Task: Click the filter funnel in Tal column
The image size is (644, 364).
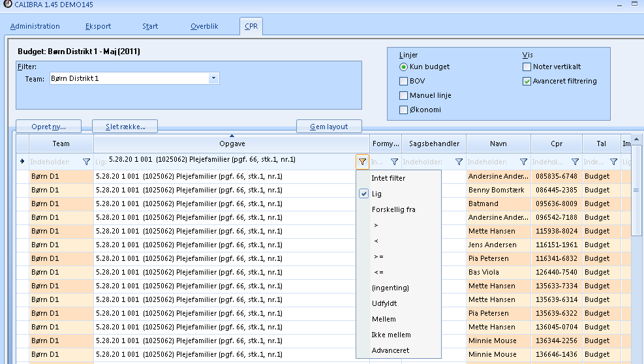Action: tap(613, 162)
